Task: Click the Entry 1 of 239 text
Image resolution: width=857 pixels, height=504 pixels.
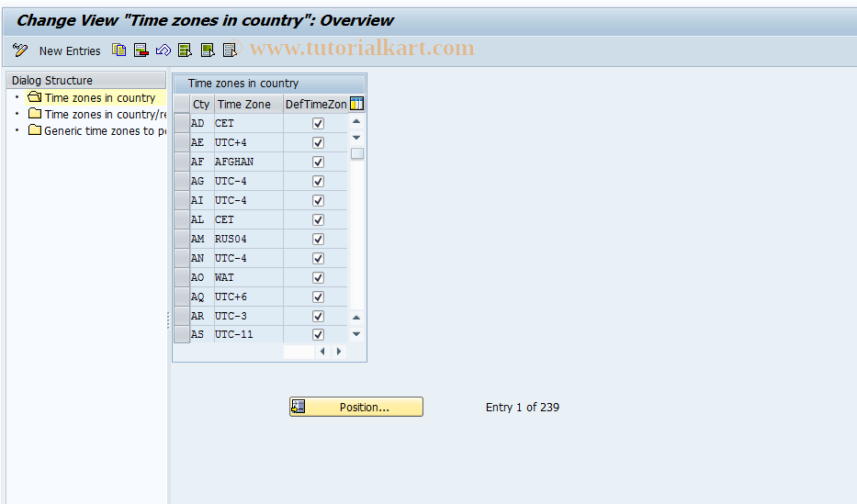Action: click(x=522, y=408)
